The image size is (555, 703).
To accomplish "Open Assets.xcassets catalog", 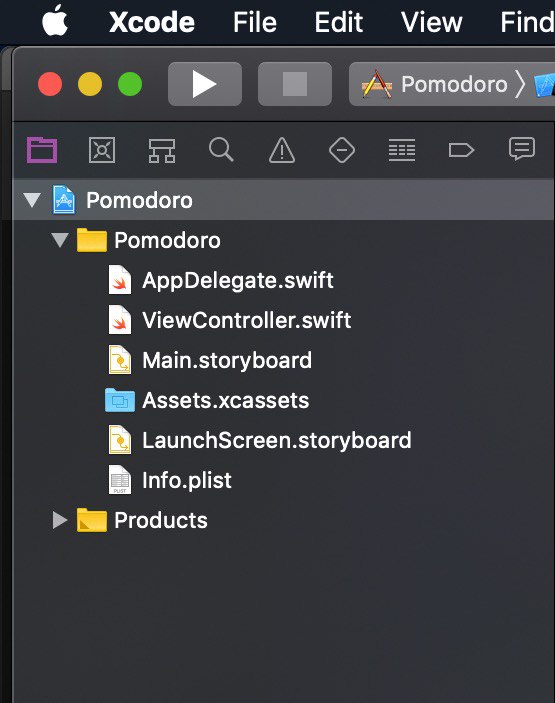I will [225, 400].
